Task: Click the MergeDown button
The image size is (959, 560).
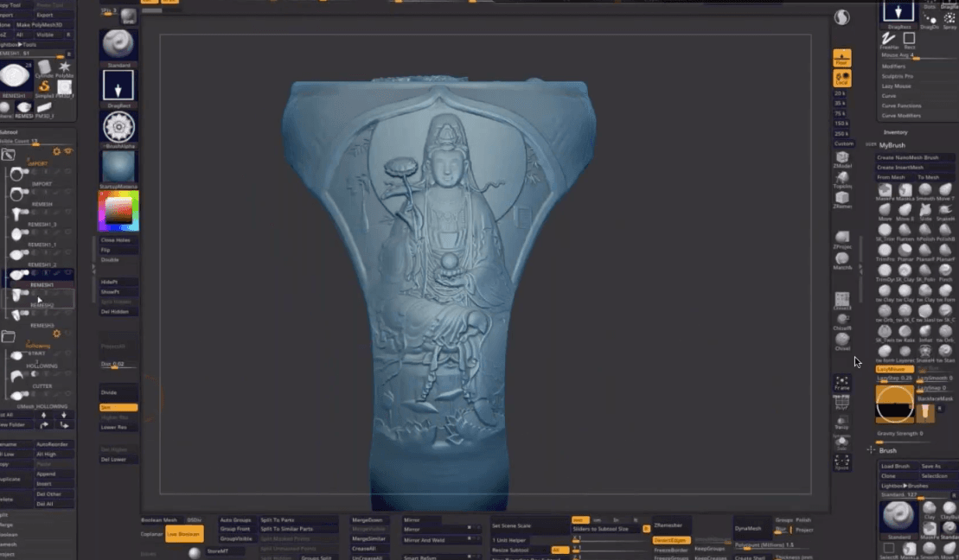Action: tap(368, 520)
